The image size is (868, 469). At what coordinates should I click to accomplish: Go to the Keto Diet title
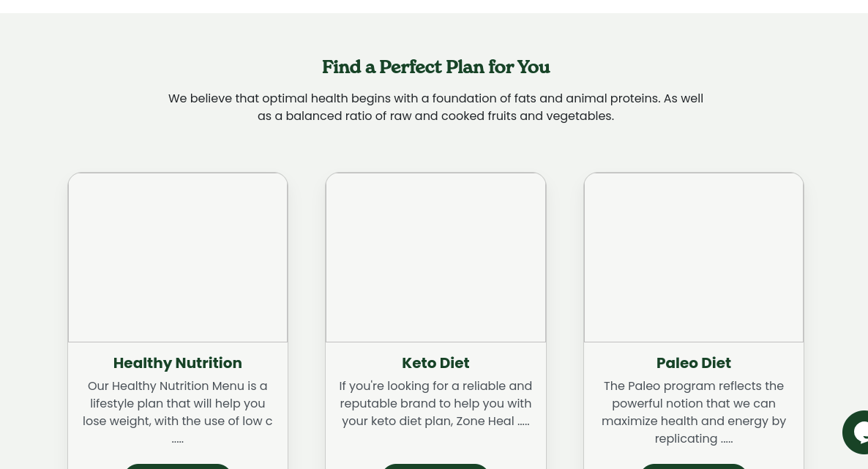[435, 363]
